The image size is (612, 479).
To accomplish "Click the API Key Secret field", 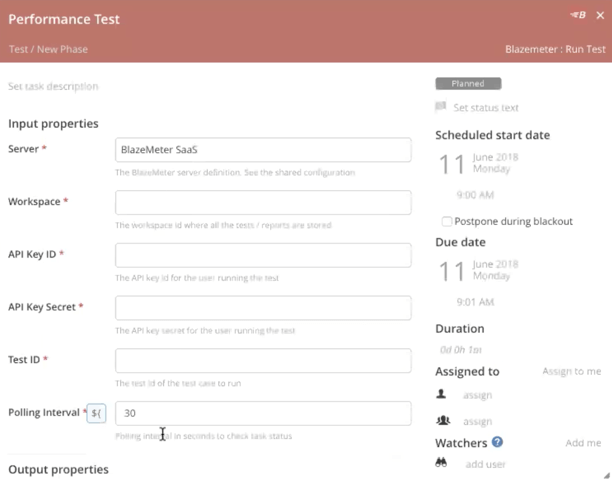I will pyautogui.click(x=263, y=308).
